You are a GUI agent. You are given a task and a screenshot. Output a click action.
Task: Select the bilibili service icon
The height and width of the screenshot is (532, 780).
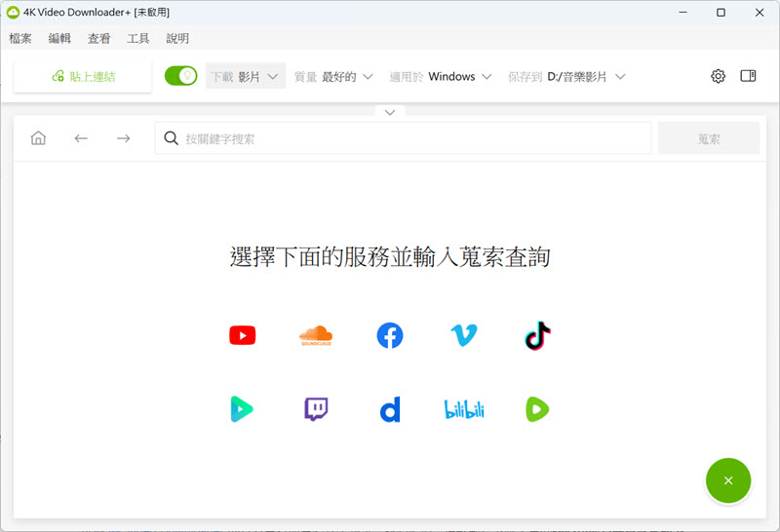[464, 409]
